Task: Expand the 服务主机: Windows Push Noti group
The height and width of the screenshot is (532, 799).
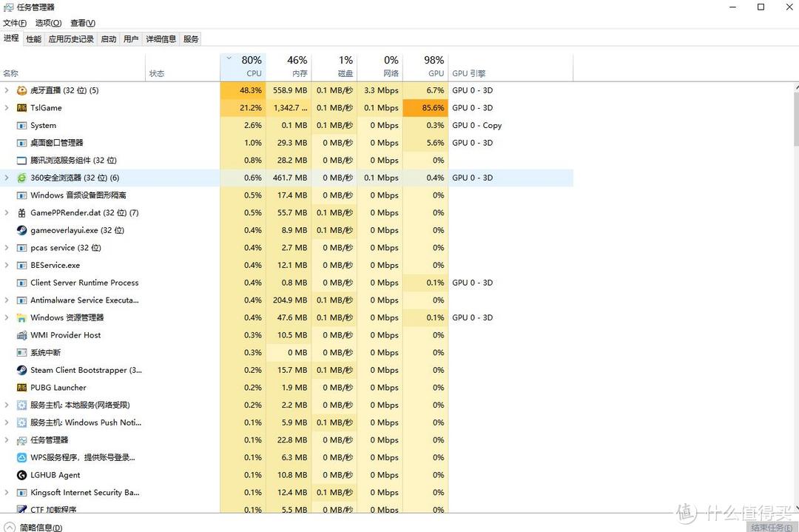Action: click(x=7, y=422)
